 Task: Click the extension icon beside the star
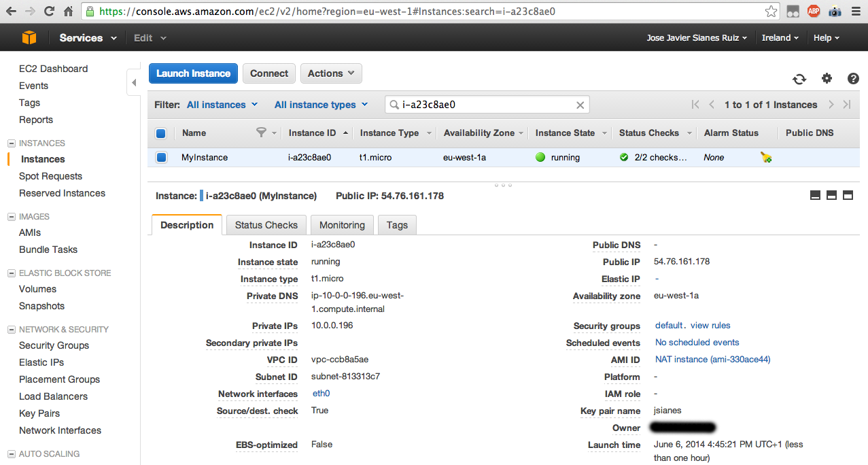pyautogui.click(x=793, y=12)
